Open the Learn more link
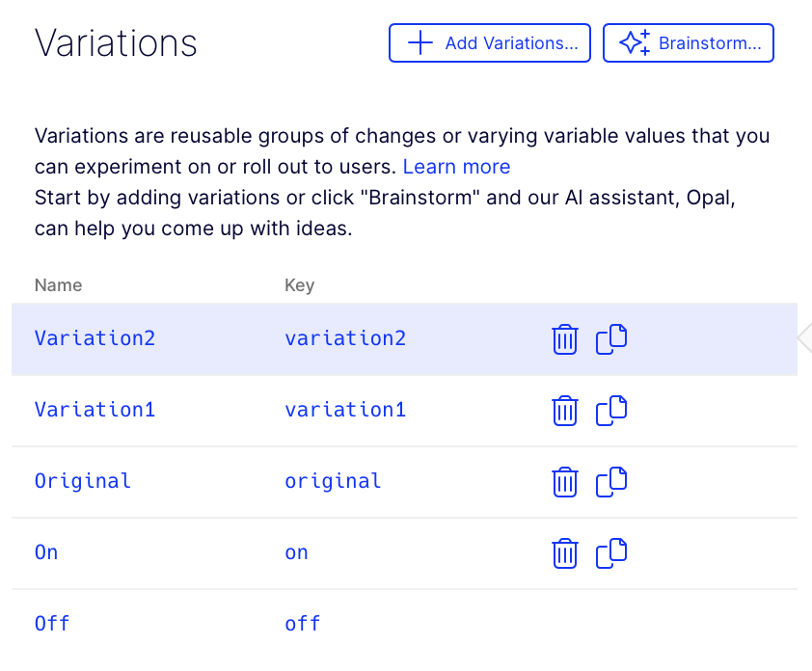Screen dimensions: 812x671 point(457,167)
